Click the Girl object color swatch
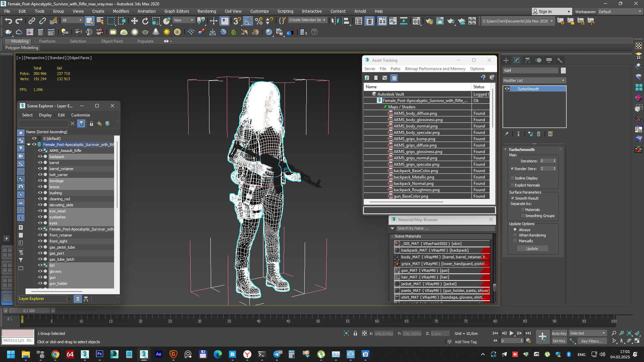 tap(563, 70)
